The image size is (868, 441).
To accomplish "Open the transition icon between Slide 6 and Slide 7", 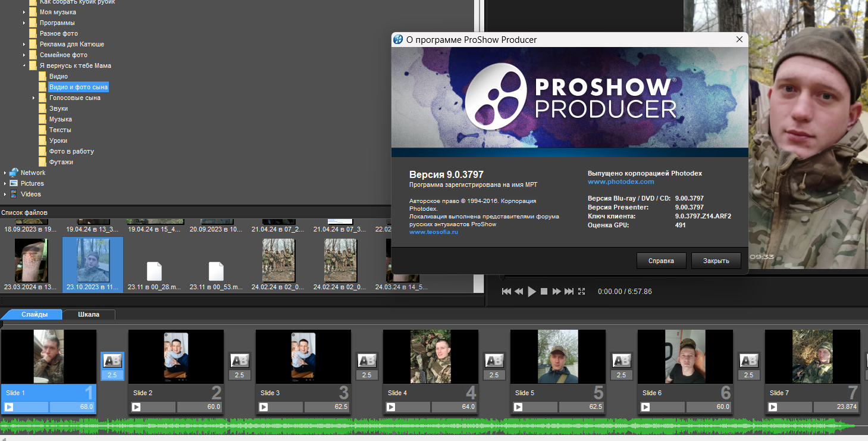I will [749, 361].
